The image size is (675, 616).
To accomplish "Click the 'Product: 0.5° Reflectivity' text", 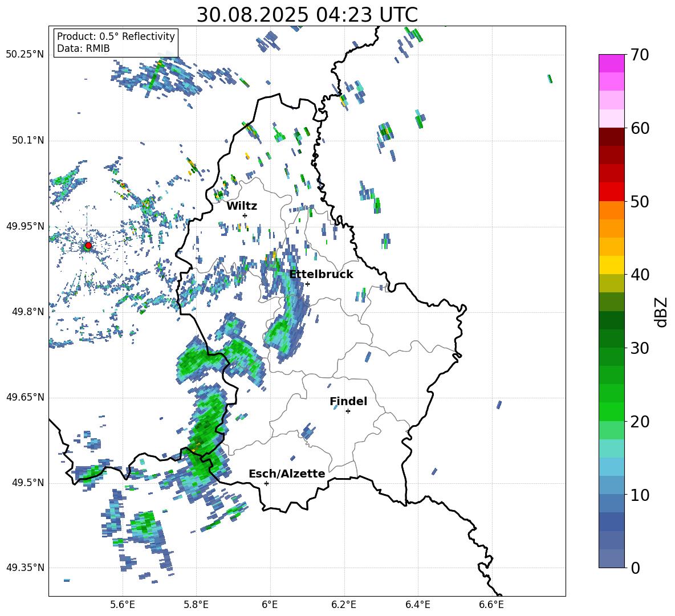I will [x=116, y=36].
